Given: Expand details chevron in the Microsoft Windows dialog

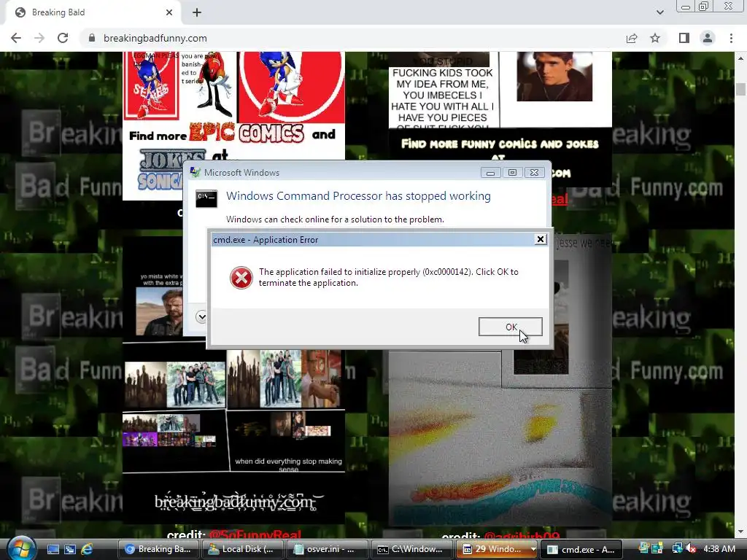Looking at the screenshot, I should (x=201, y=316).
